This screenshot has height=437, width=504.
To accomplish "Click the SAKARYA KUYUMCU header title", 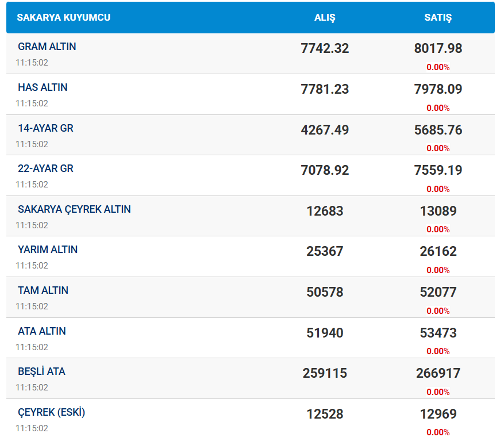I will pos(63,17).
